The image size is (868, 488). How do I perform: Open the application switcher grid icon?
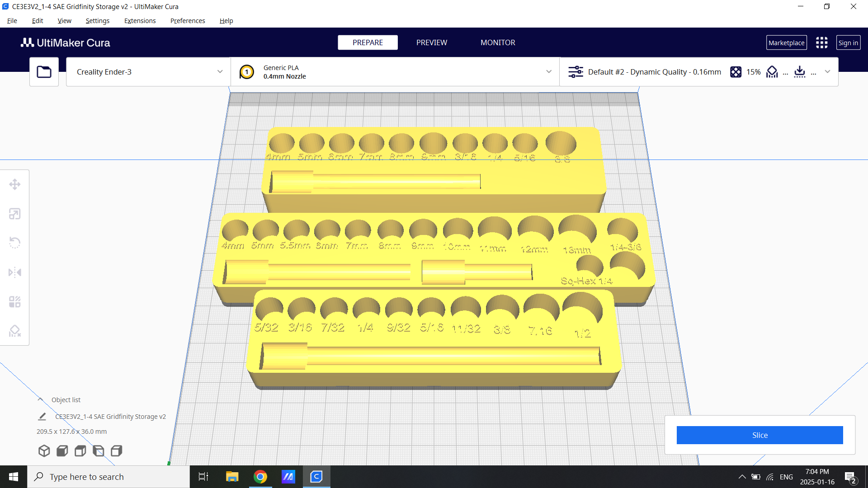[x=821, y=42]
